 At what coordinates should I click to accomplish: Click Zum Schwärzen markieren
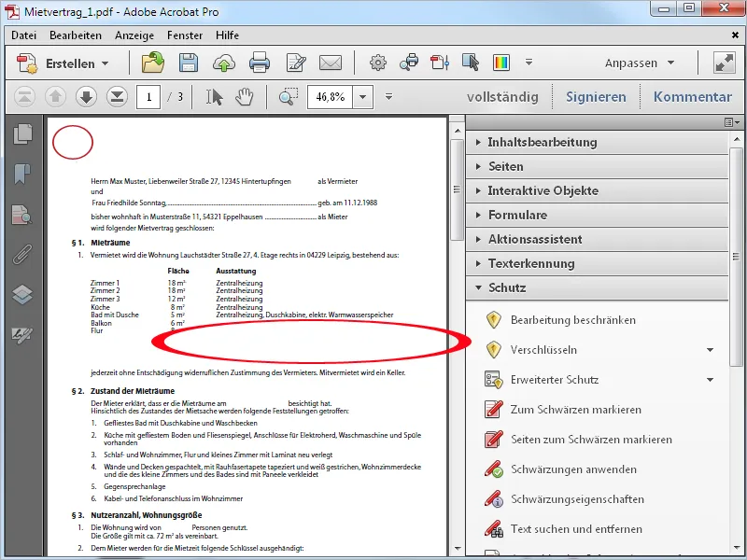pos(575,410)
